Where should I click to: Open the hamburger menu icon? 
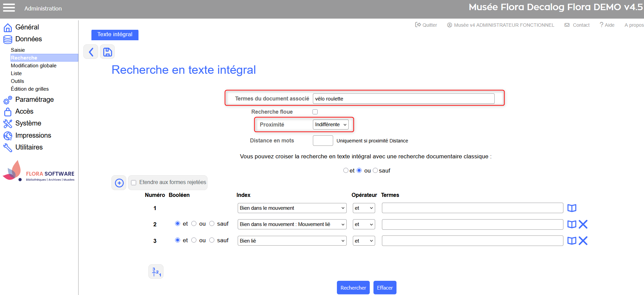9,8
